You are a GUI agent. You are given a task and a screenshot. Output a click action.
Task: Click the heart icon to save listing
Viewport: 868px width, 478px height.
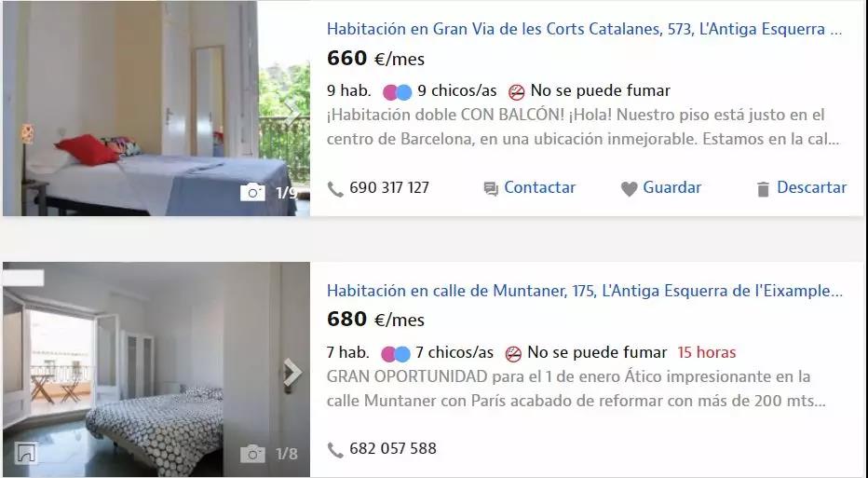[629, 189]
